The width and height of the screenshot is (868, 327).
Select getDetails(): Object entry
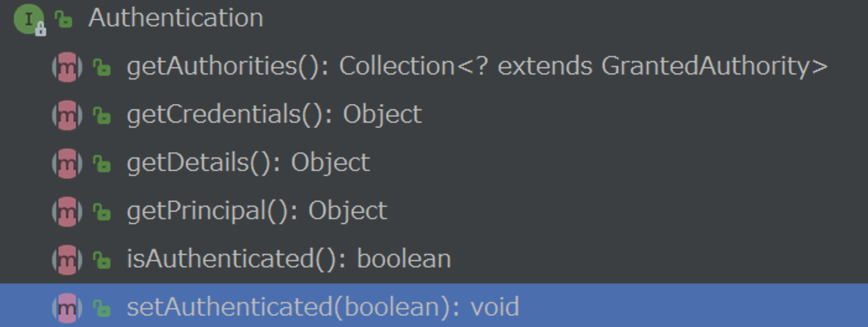pos(248,163)
